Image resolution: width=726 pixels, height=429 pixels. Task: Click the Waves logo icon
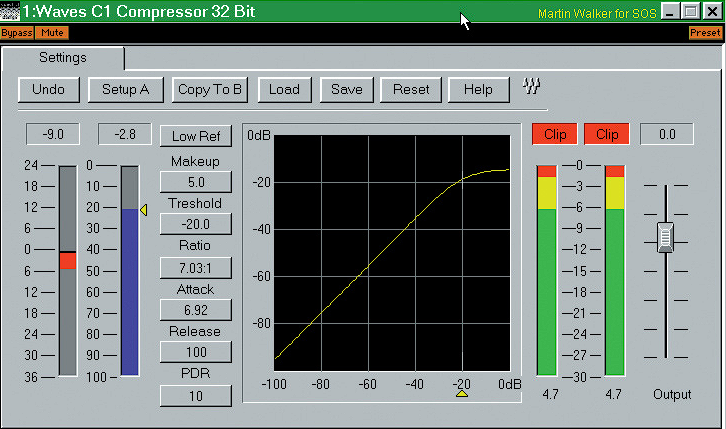coord(532,86)
